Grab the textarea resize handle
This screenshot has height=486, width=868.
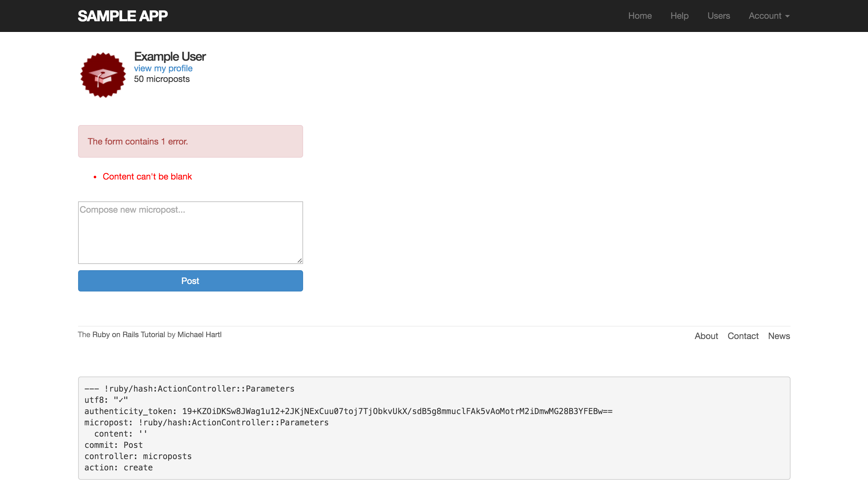[300, 261]
